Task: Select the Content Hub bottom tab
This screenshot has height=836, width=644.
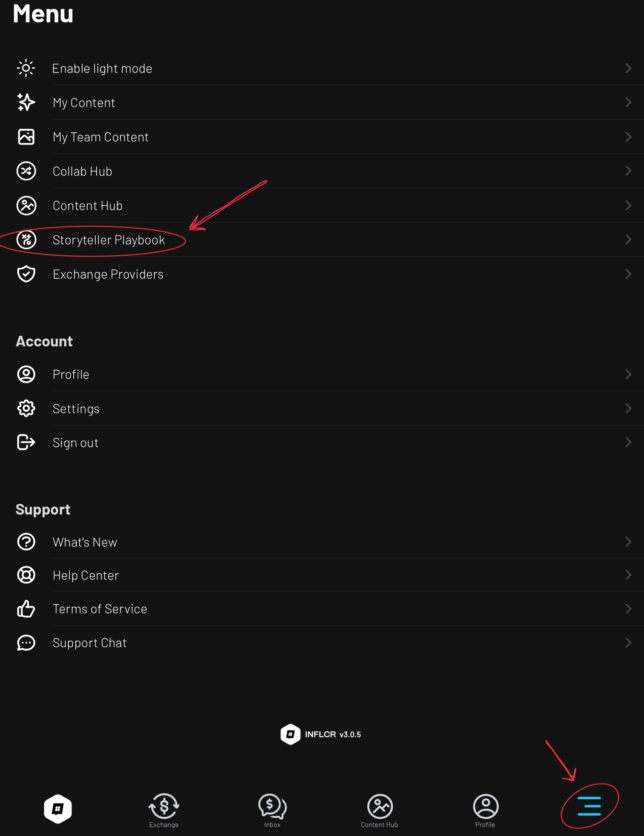Action: tap(380, 810)
